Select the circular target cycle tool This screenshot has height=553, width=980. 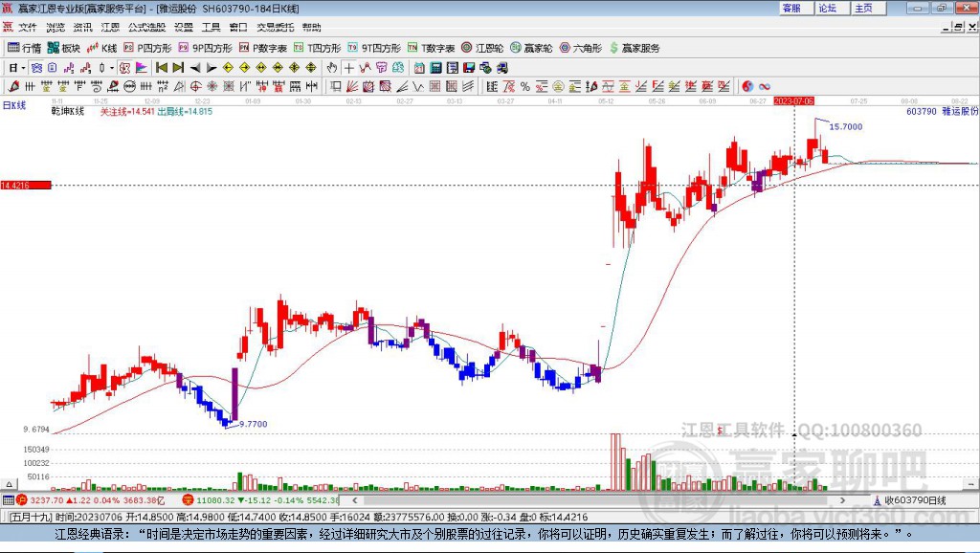195,86
